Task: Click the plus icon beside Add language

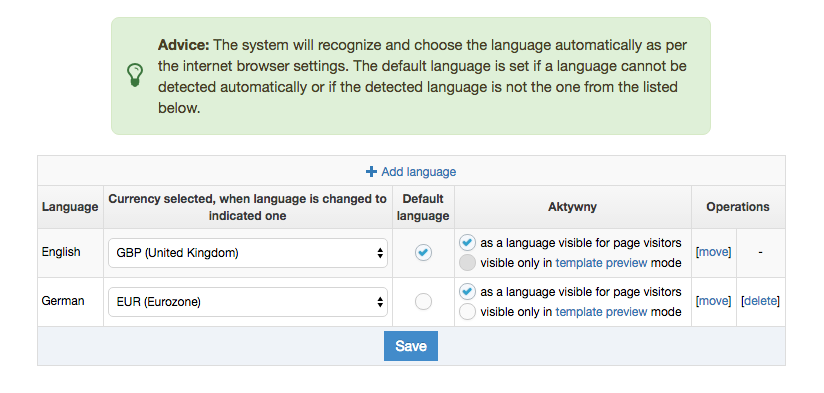Action: tap(371, 172)
